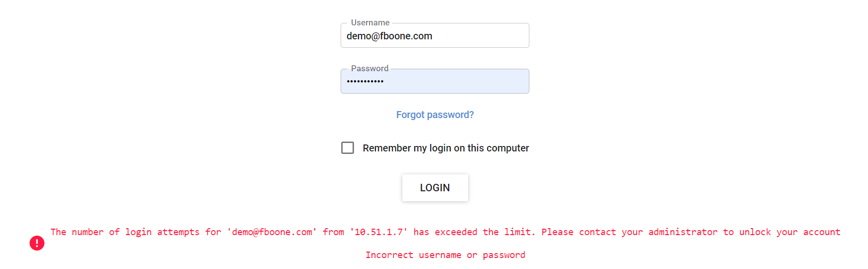The width and height of the screenshot is (868, 269).
Task: Click the demo@fboone.com text in the Username field
Action: pyautogui.click(x=389, y=36)
